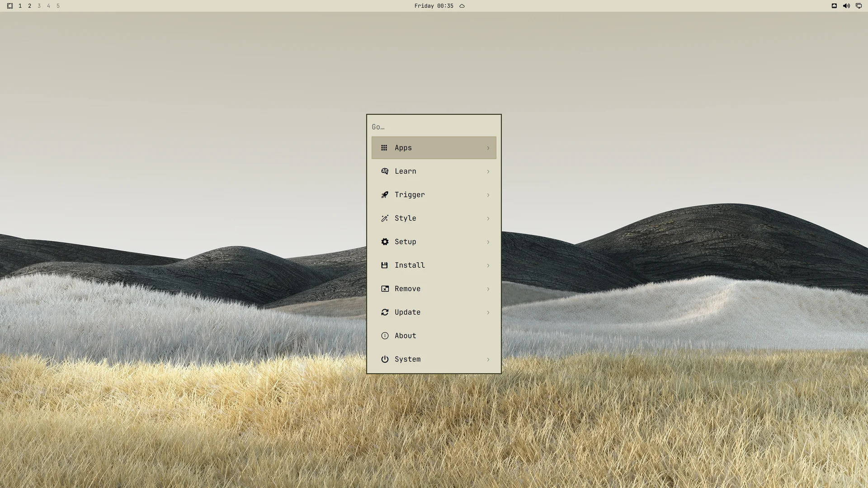Open the System submenu chevron
Viewport: 868px width, 488px height.
tap(488, 360)
